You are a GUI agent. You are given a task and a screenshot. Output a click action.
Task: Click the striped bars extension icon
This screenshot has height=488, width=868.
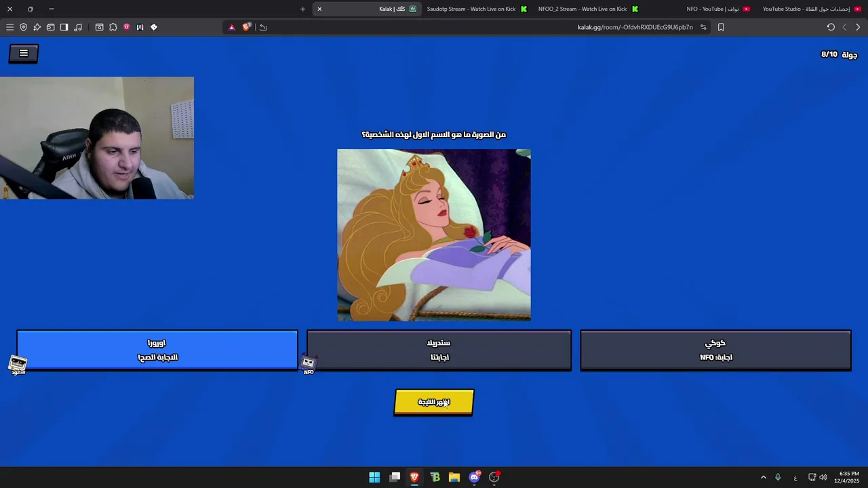point(140,27)
